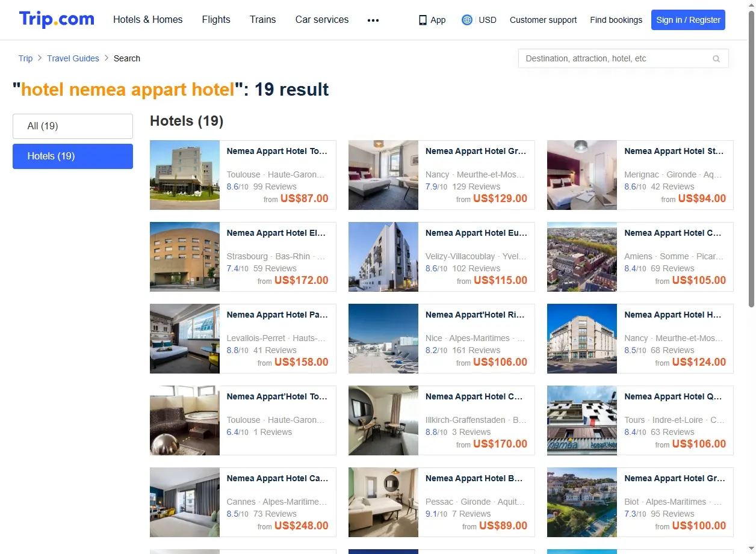Click the US$158.00 price in Levallois-Perret
Screen dimensions: 756x554
point(302,362)
